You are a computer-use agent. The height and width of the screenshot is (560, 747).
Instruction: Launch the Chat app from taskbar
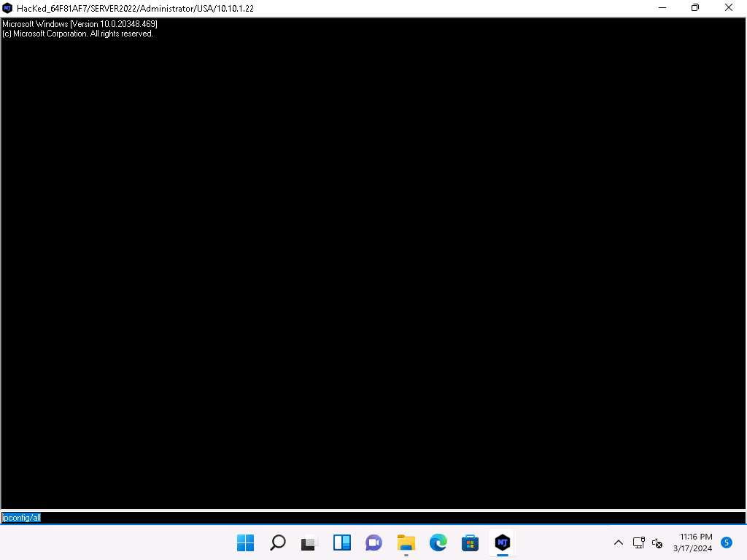373,542
